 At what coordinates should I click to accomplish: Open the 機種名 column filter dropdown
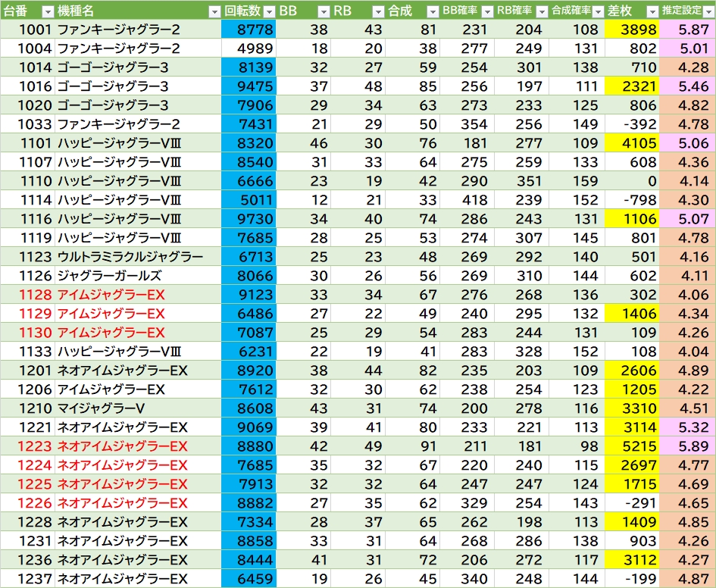pyautogui.click(x=214, y=11)
